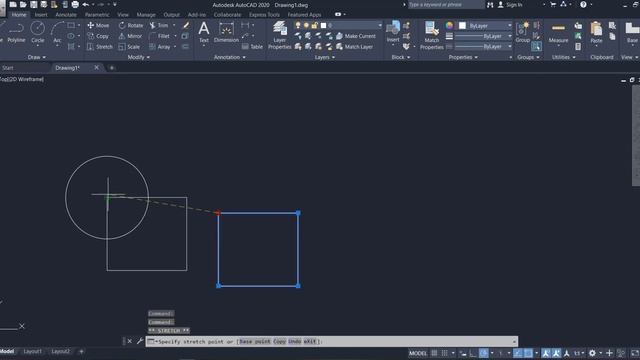This screenshot has height=360, width=640.
Task: Click the Save icon in quick access toolbar
Action: pos(33,4)
